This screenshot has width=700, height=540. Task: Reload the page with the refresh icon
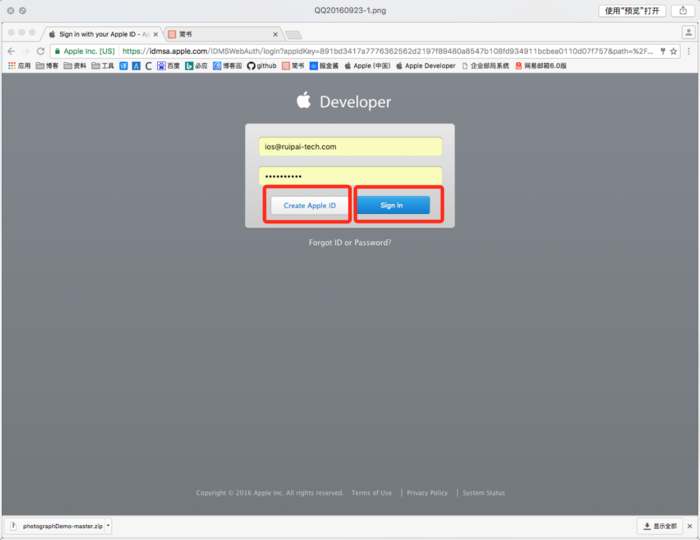(x=41, y=51)
